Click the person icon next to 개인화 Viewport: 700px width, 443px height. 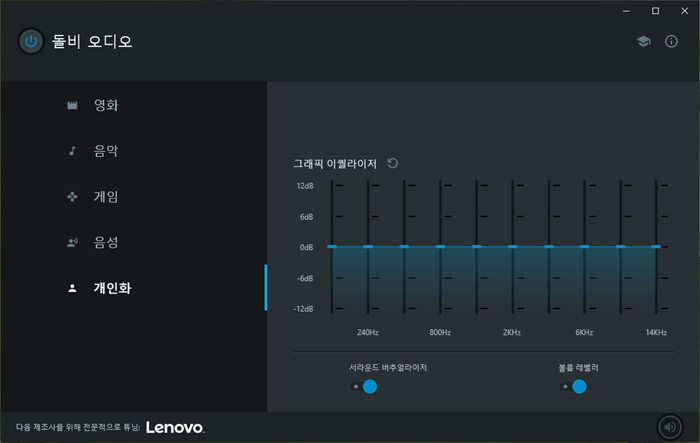(x=72, y=288)
